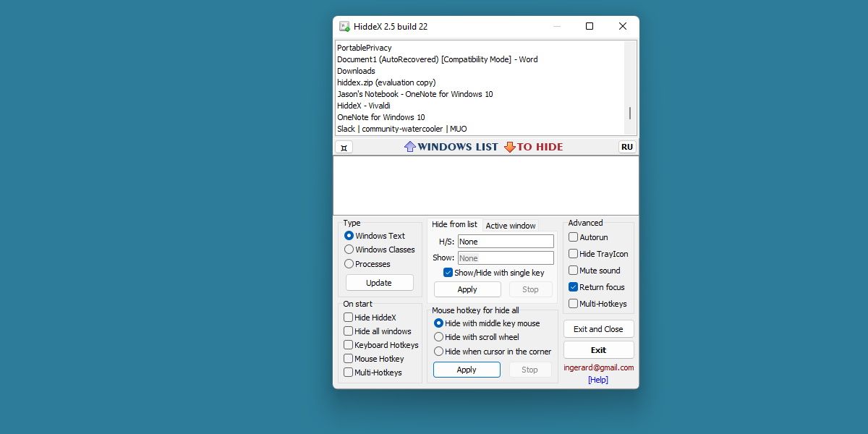Click the small pin icon button left of Windows List
Screen dimensions: 868x434
click(x=344, y=148)
